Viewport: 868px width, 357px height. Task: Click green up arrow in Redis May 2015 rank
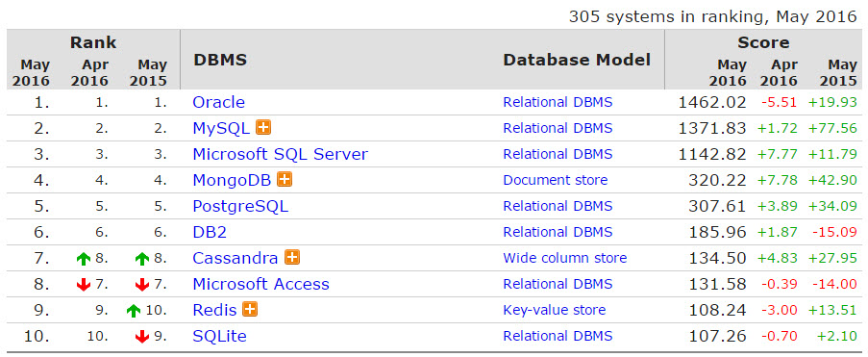coord(134,311)
